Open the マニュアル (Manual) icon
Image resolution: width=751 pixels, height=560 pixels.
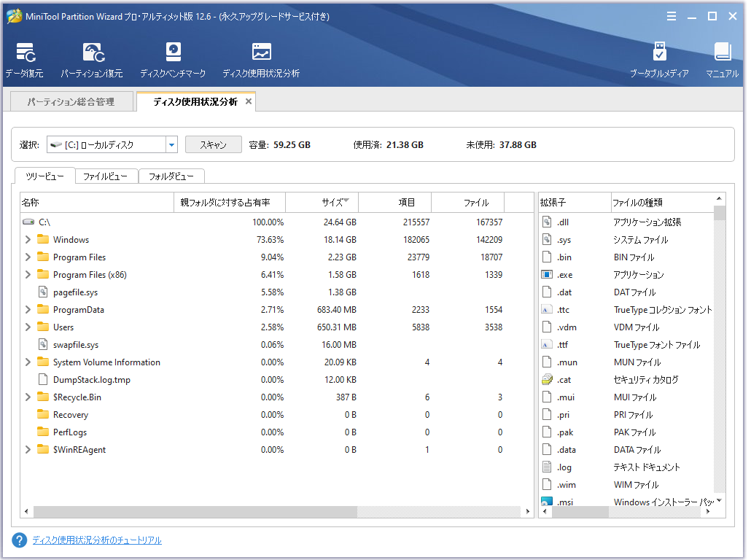723,52
